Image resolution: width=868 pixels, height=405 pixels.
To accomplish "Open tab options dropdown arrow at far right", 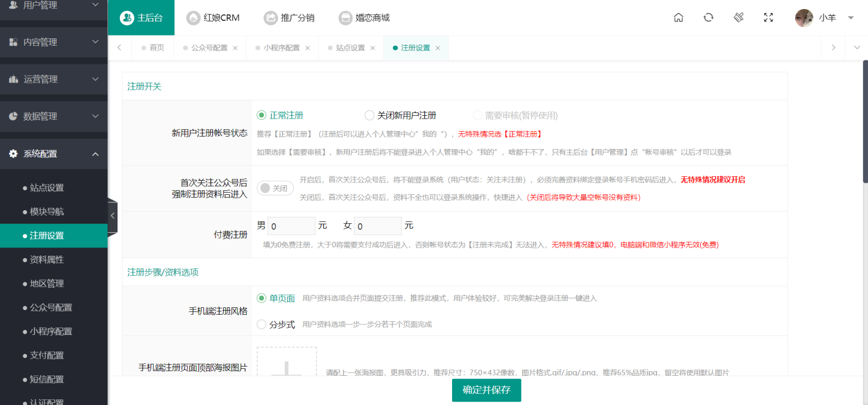I will coord(856,48).
